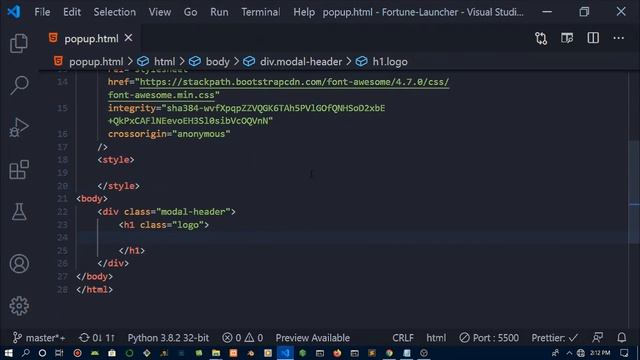The height and width of the screenshot is (360, 640).
Task: Click html breadcrumb segment
Action: coord(164,62)
